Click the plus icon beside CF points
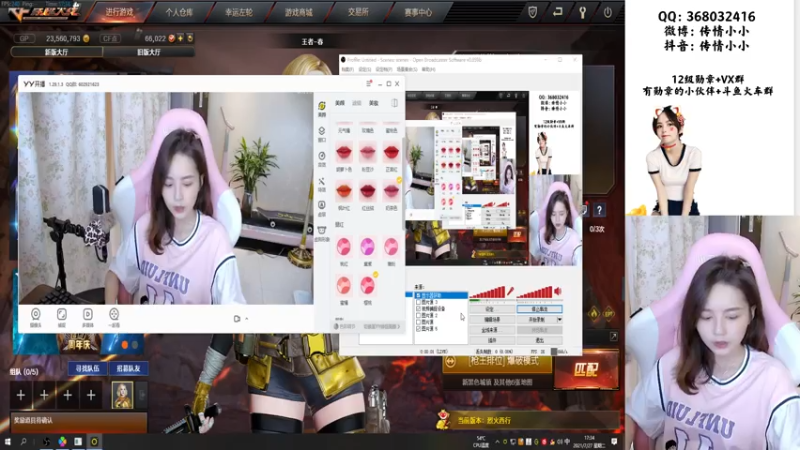800x450 pixels. (x=180, y=38)
